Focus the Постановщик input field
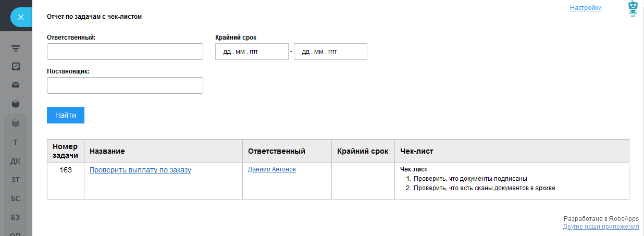This screenshot has height=236, width=644. coord(125,85)
